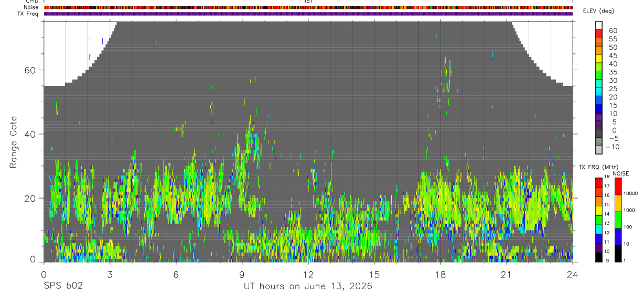Click the ELEV (deg) legend title
The height and width of the screenshot is (297, 644).
[x=599, y=11]
